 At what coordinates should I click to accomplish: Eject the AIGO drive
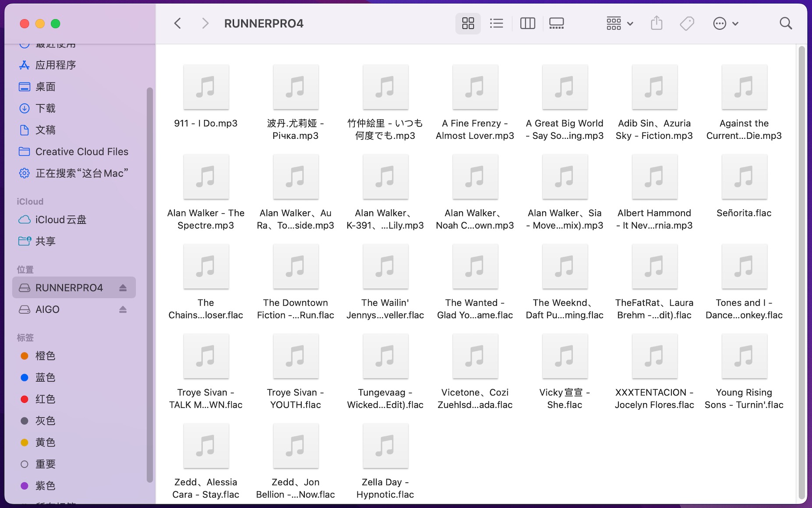[x=123, y=310]
